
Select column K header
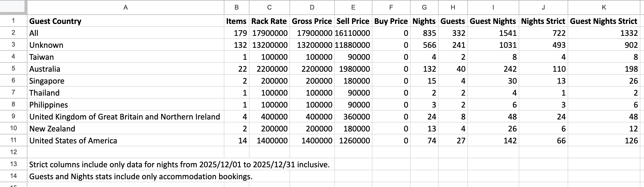click(x=604, y=7)
